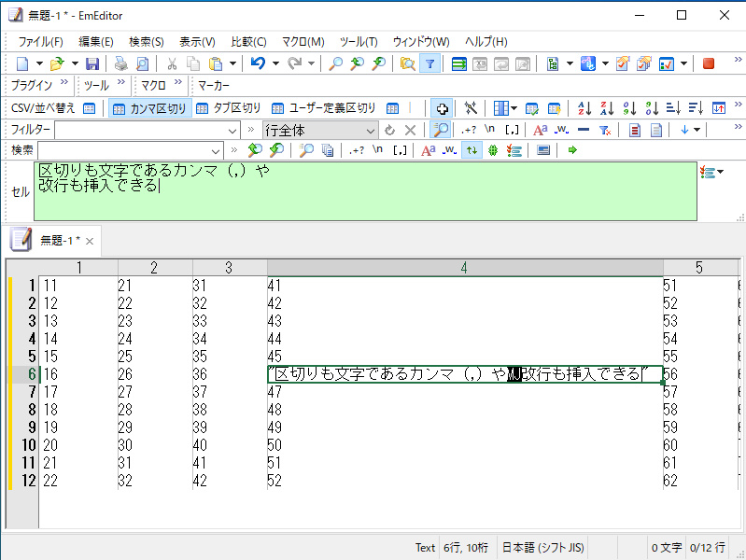
Task: Expand the プラグイン toolbar chevron
Action: [64, 82]
